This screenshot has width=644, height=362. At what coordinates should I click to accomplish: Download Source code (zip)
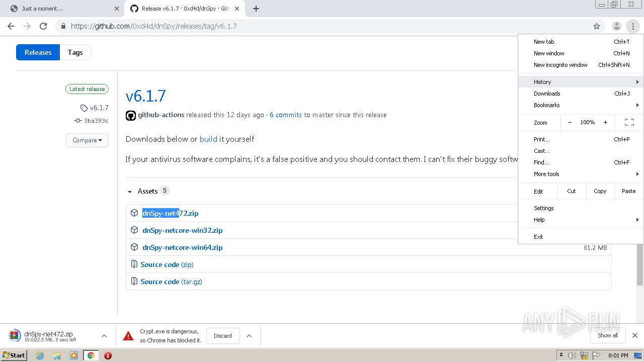pyautogui.click(x=167, y=264)
